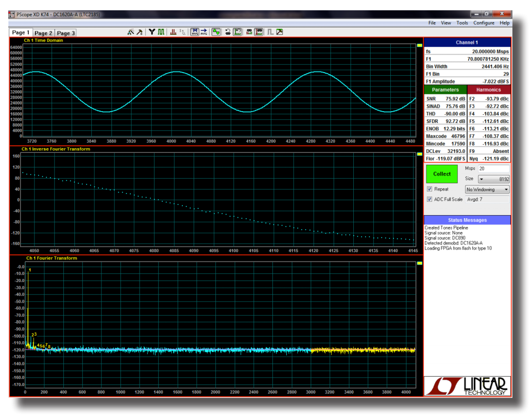Click the blue arrow AVG toolbar icon
The height and width of the screenshot is (419, 532).
click(204, 32)
